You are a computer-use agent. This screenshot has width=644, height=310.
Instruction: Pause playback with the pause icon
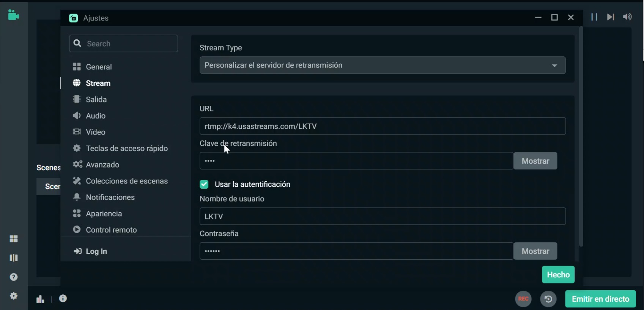594,17
